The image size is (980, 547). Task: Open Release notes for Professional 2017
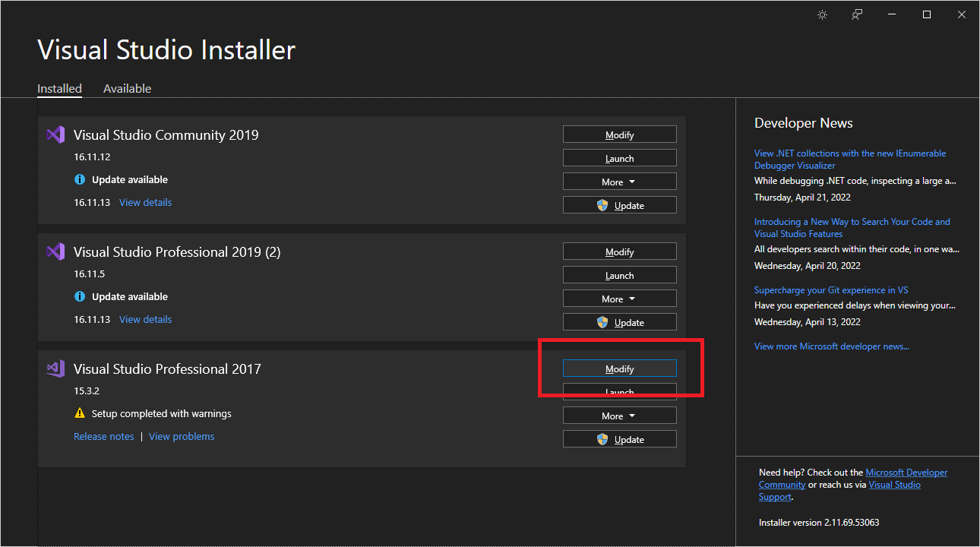tap(103, 436)
